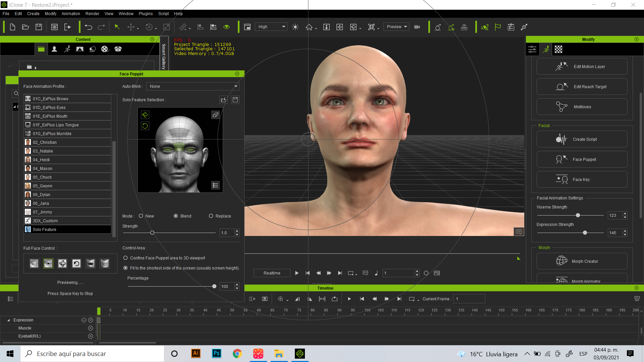Screen dimensions: 644x362
Task: Click the Expression Strength slider handle
Action: 585,233
